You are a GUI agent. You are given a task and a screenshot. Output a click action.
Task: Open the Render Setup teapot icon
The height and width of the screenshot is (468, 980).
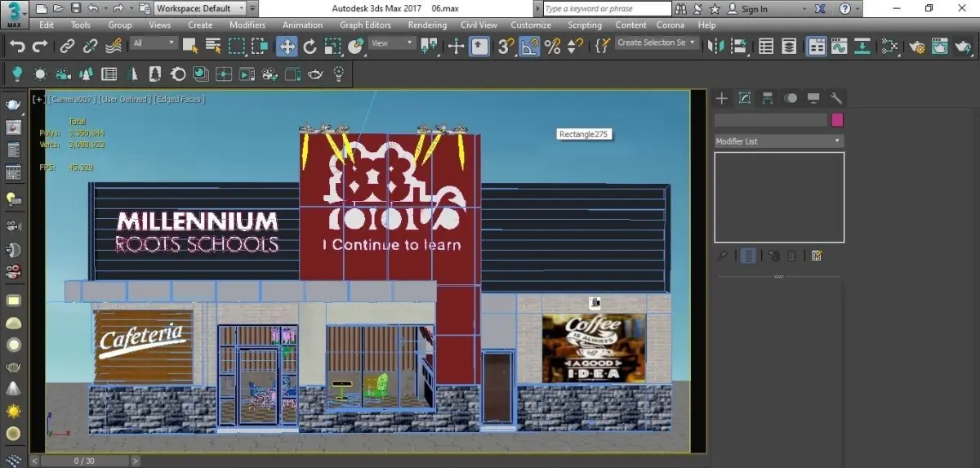(917, 47)
